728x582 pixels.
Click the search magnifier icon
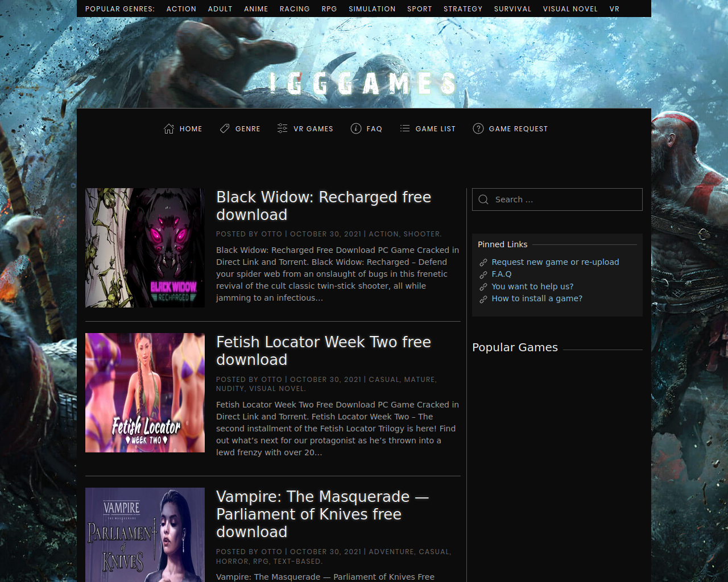point(483,199)
